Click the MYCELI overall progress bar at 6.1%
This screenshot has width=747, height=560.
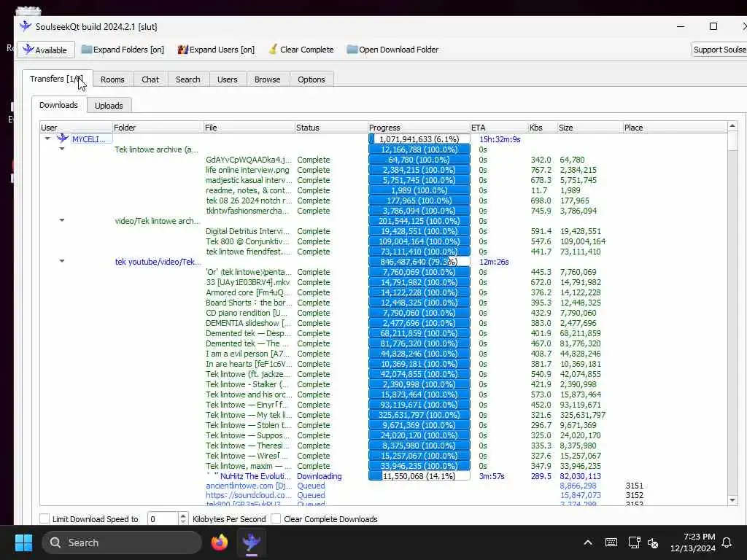(x=419, y=139)
